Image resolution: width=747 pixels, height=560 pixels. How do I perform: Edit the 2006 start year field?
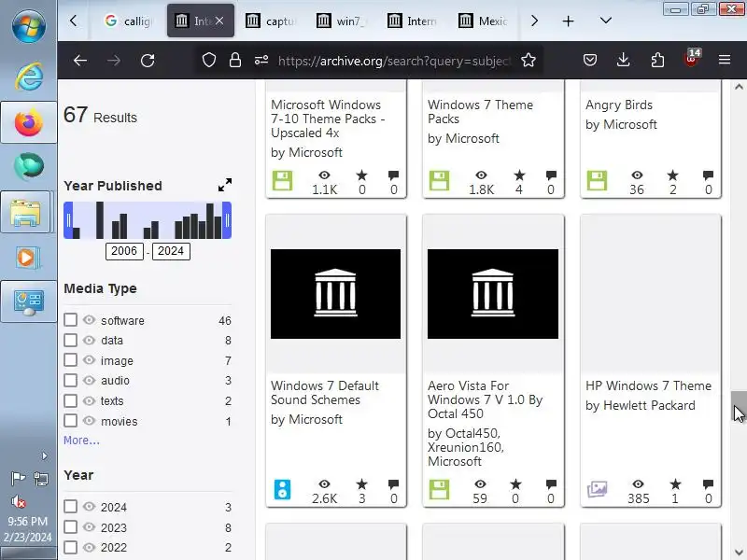[124, 251]
